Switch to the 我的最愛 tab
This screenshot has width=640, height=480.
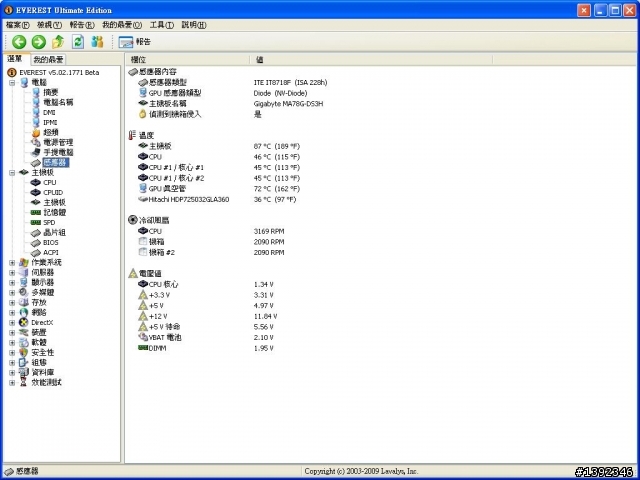(48, 60)
